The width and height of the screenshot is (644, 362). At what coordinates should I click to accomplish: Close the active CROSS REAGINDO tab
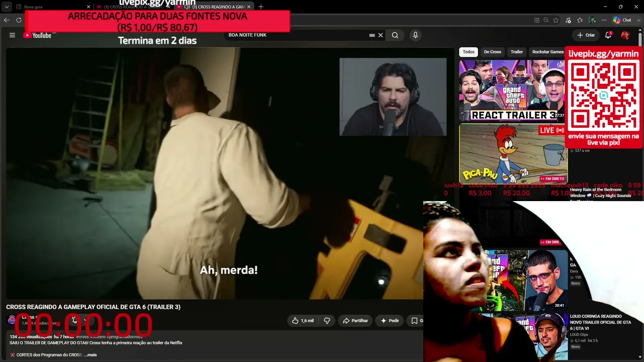249,7
